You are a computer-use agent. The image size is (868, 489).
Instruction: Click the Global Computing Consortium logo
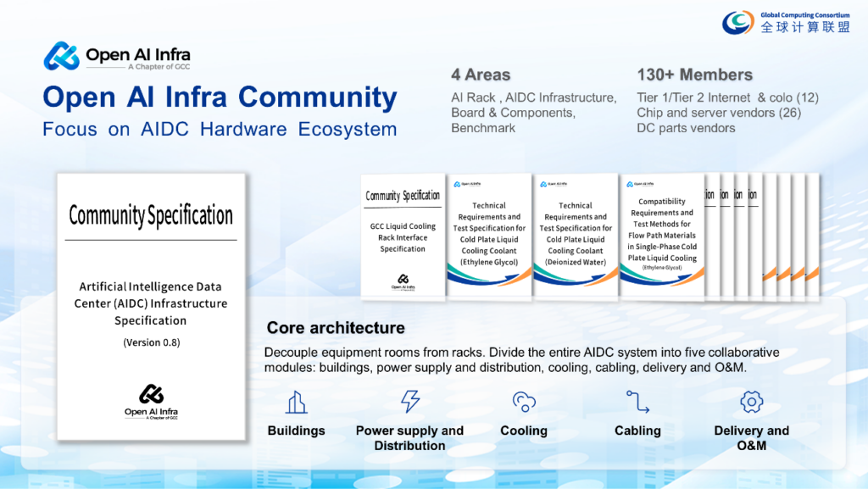(x=737, y=22)
